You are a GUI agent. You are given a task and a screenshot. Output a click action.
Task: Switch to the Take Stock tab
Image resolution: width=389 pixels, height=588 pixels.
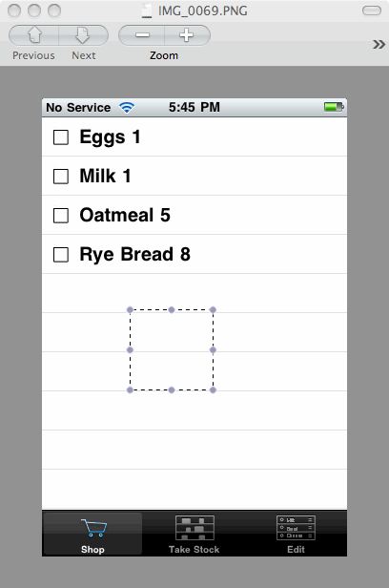pos(194,534)
